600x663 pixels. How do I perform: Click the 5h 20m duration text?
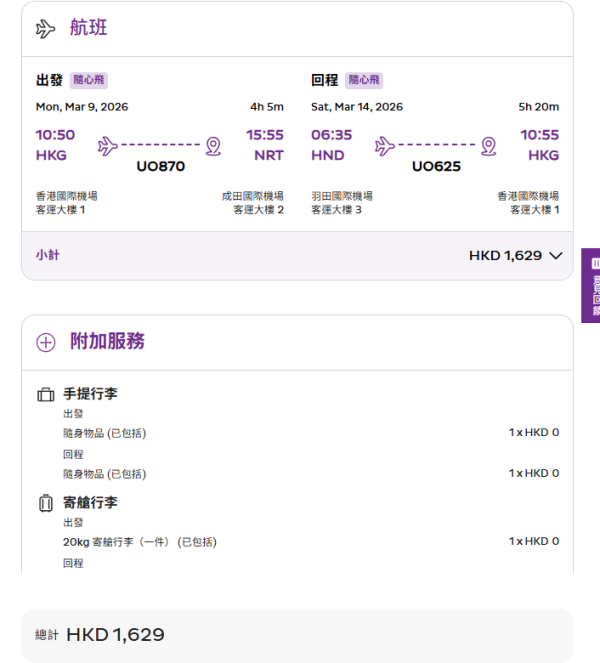[x=539, y=107]
